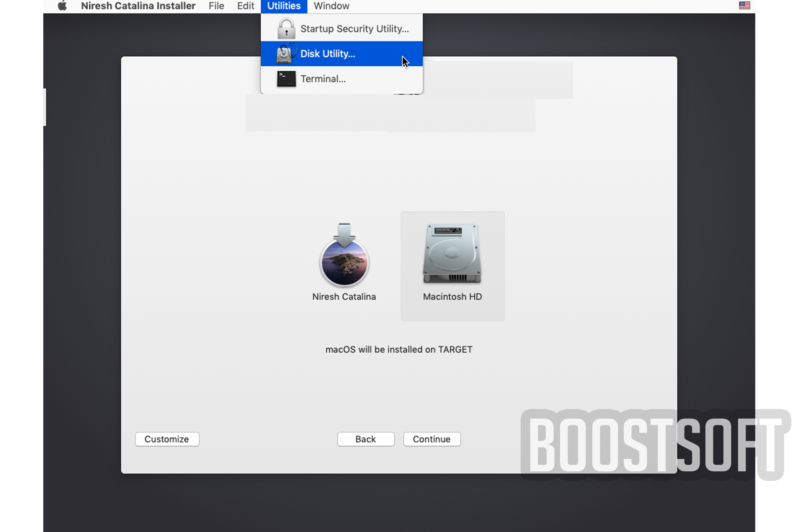This screenshot has width=798, height=532.
Task: Launch Disk Utility from the Utilities menu
Action: [x=342, y=54]
